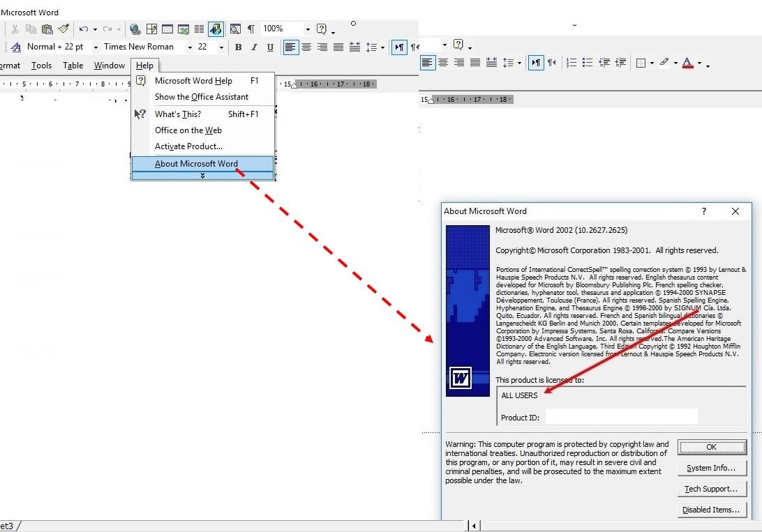Expand Help menu chevron for more items
Screen dimensions: 762x532
click(202, 176)
